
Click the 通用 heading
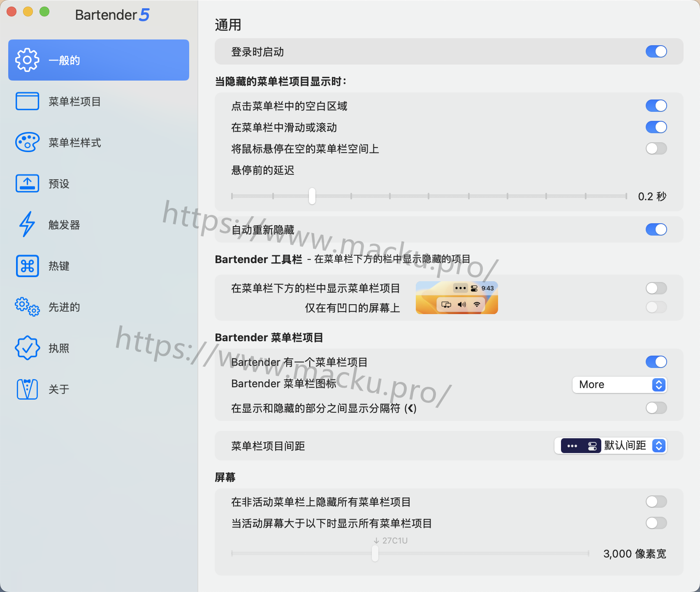click(x=228, y=25)
